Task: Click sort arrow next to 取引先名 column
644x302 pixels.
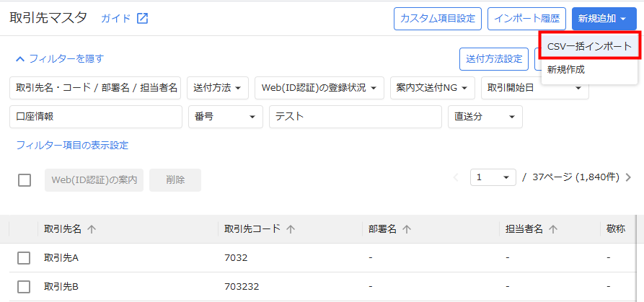Action: point(92,229)
